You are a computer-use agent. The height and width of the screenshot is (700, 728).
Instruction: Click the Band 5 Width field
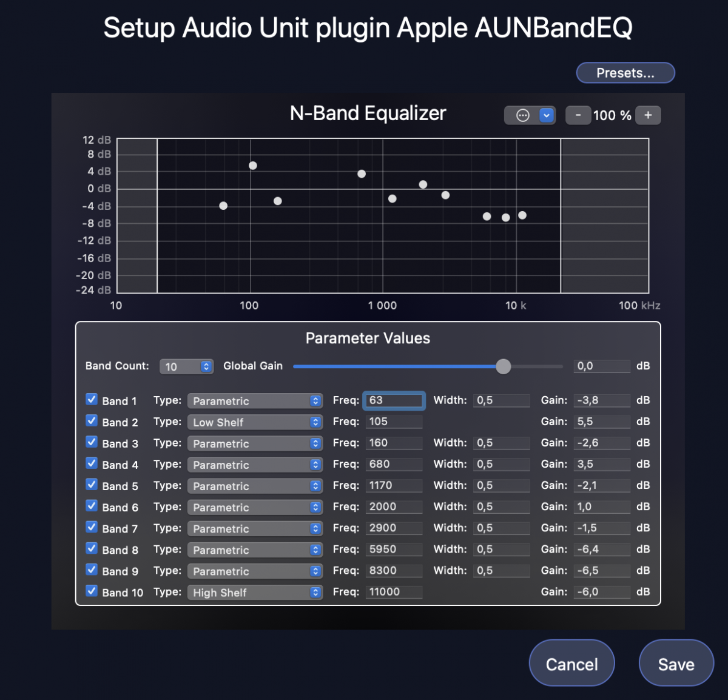(x=502, y=485)
